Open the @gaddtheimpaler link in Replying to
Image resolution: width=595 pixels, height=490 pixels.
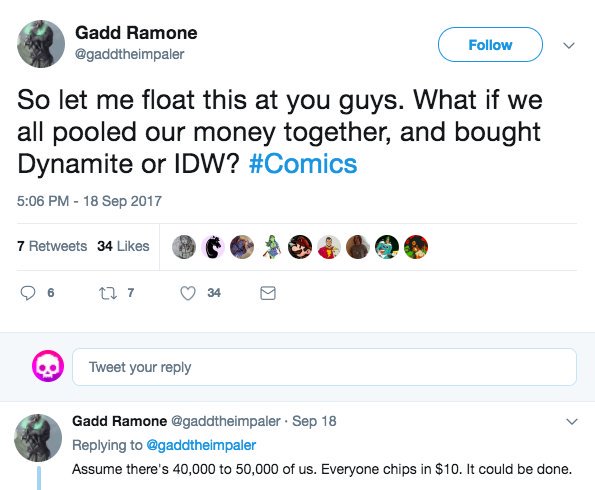201,445
